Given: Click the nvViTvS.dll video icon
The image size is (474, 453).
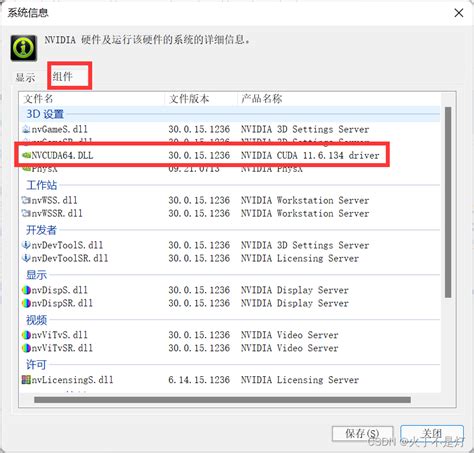Looking at the screenshot, I should point(26,335).
